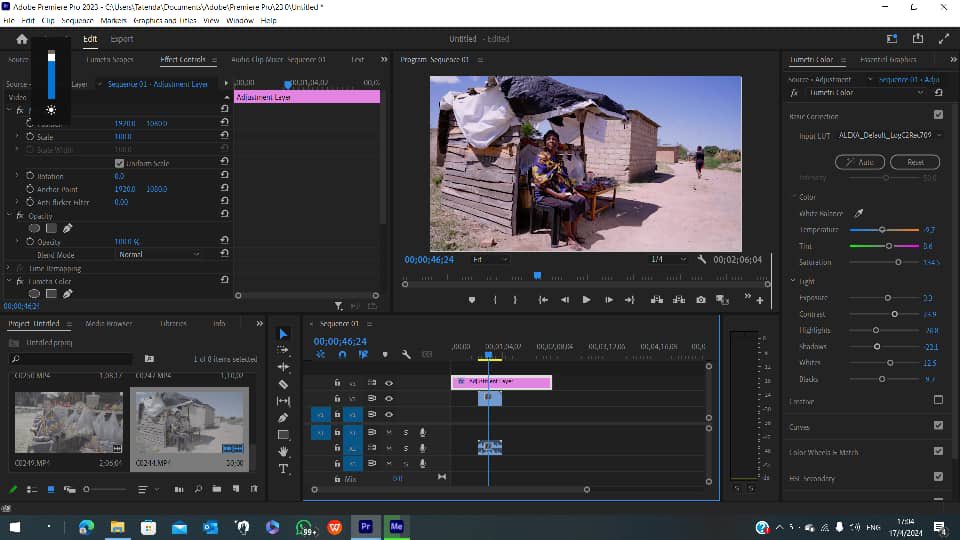This screenshot has height=540, width=960.
Task: Select the Slip tool
Action: (x=283, y=401)
